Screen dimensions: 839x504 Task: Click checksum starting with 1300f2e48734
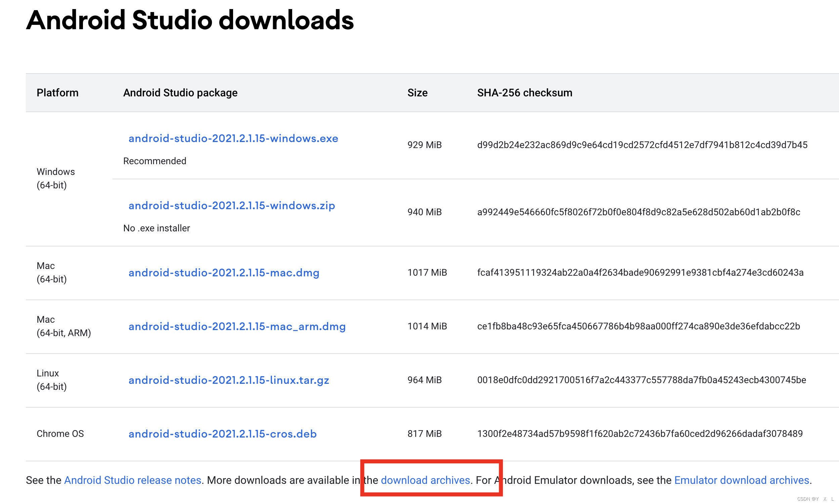640,434
